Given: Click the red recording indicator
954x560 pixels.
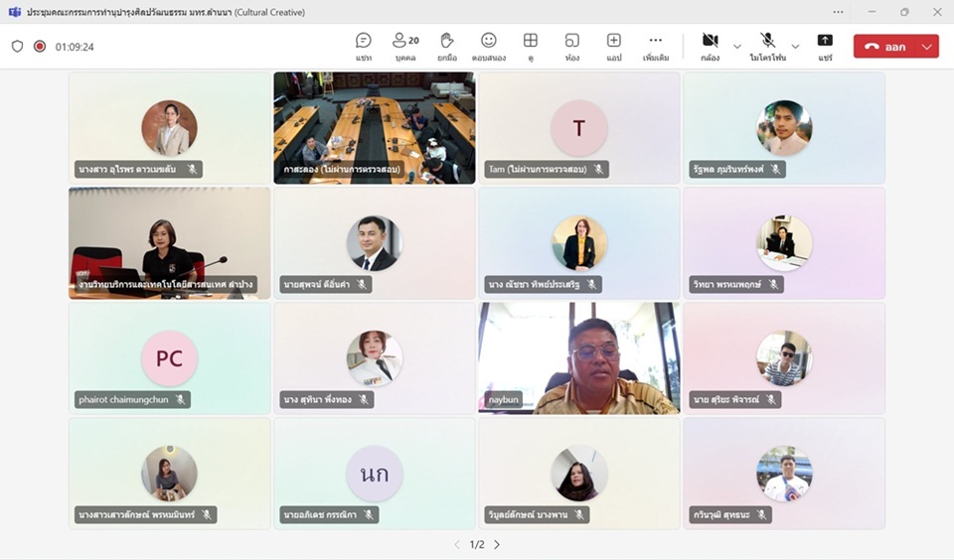Looking at the screenshot, I should [40, 47].
